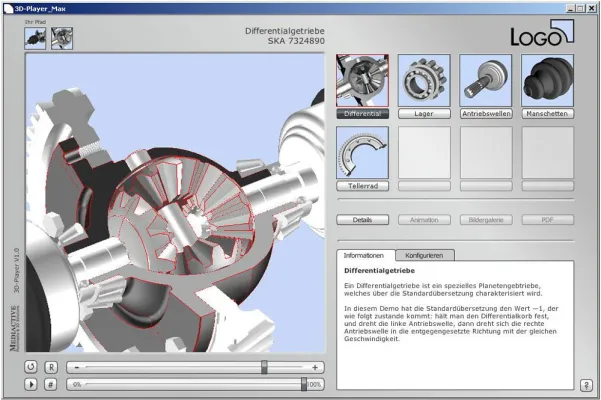601x400 pixels.
Task: Click the Differential label button
Action: tap(362, 114)
